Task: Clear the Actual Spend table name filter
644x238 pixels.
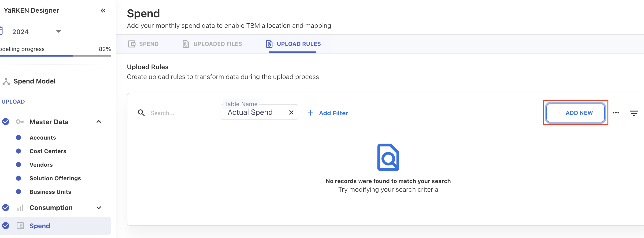Action: coord(291,112)
